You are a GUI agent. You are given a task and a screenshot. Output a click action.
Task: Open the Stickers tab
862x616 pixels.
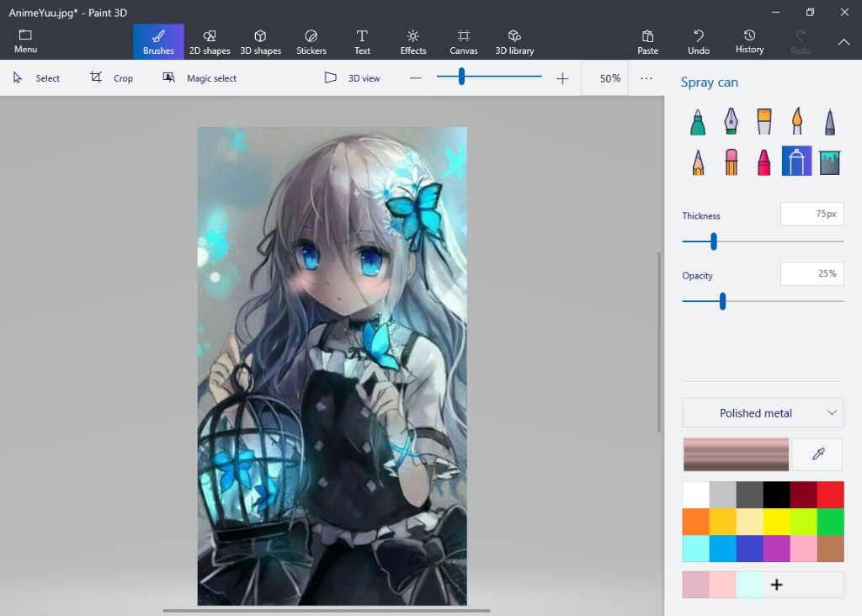coord(311,42)
